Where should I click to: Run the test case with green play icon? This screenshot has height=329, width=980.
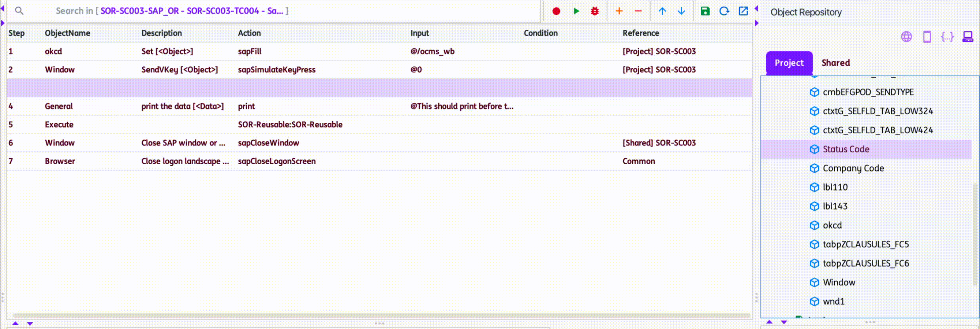[x=576, y=11]
